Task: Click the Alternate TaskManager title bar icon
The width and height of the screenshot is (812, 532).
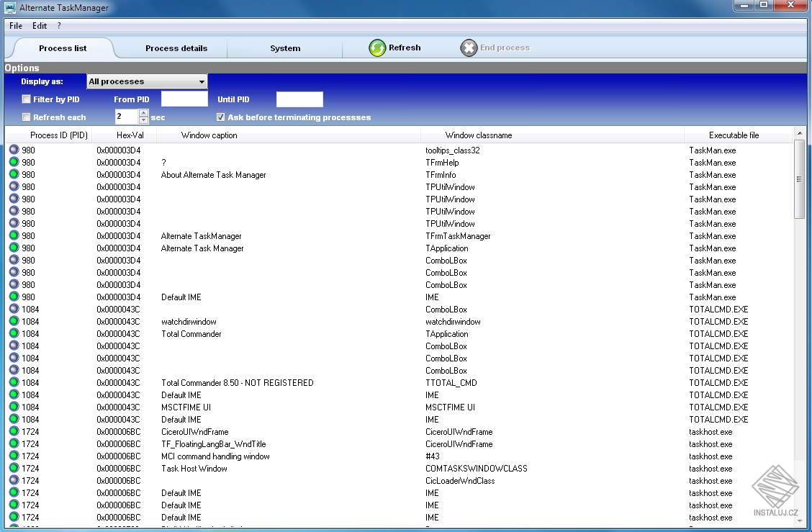Action: [x=10, y=7]
